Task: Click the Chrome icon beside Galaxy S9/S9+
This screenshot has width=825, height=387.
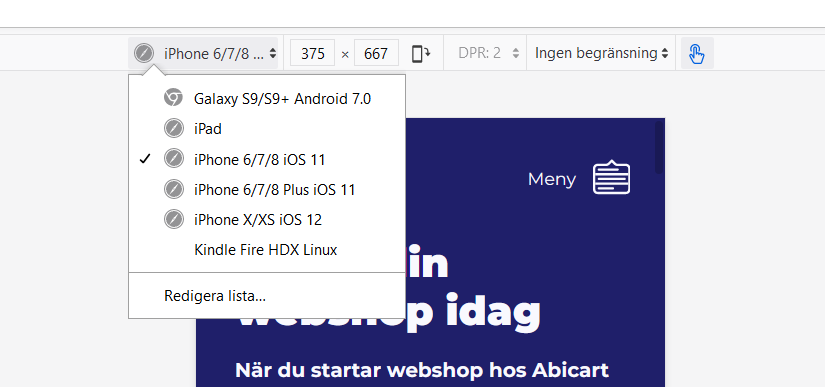Action: pos(173,98)
